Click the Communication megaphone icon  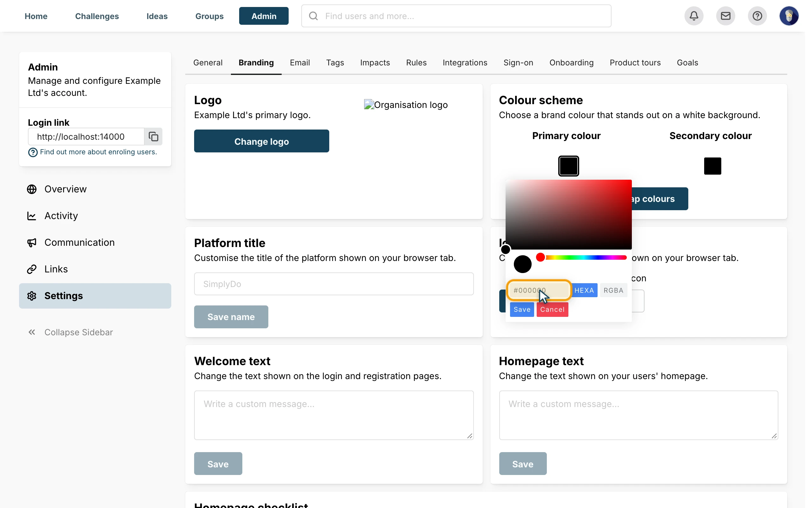pyautogui.click(x=32, y=243)
